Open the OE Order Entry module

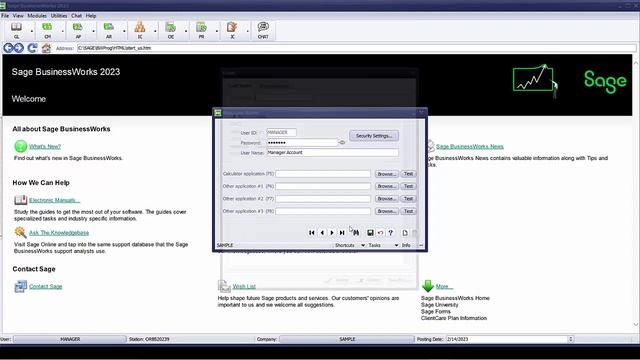coord(171,31)
